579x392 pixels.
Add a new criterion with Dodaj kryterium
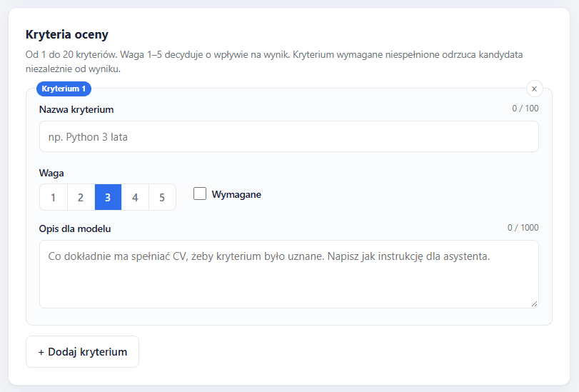coord(82,352)
